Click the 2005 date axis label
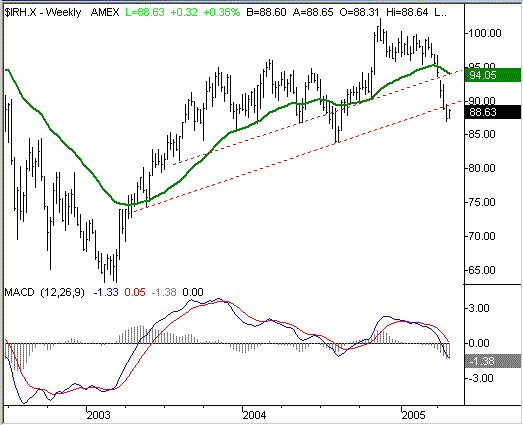Viewport: 523px width, 425px height. 414,415
